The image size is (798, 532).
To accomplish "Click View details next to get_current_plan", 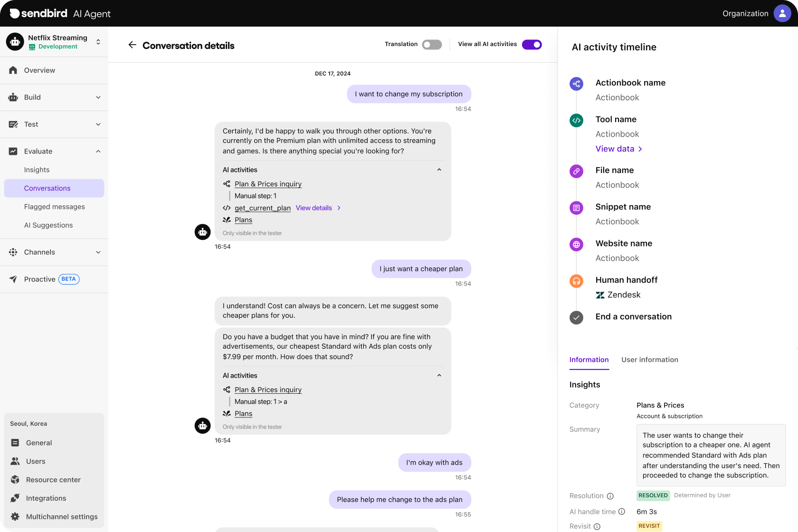I will [x=314, y=208].
